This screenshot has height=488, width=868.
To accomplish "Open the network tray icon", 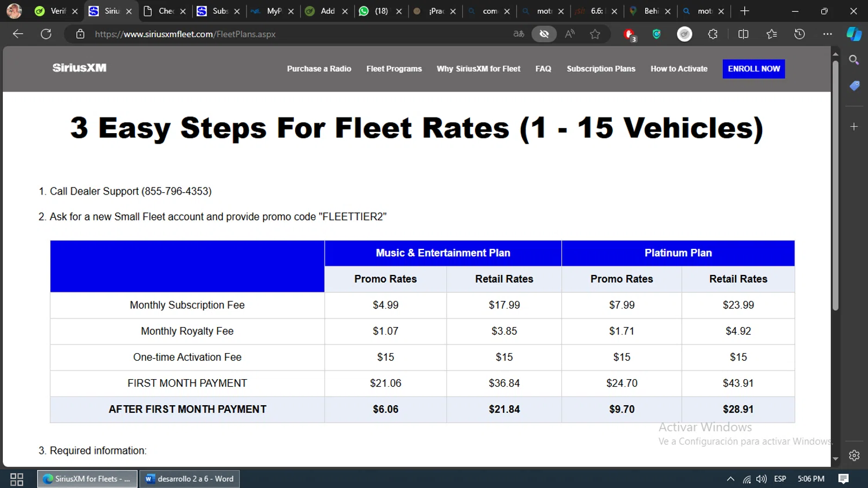I will (747, 479).
